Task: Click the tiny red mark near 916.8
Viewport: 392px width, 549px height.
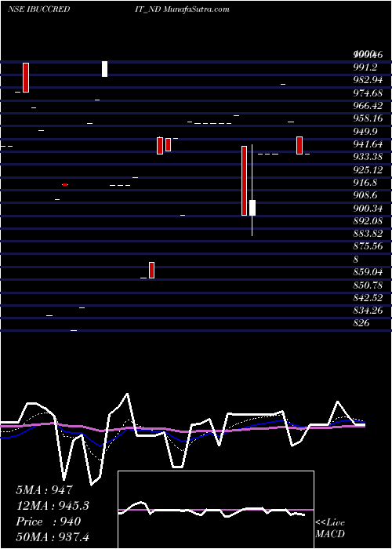Action: pos(65,184)
